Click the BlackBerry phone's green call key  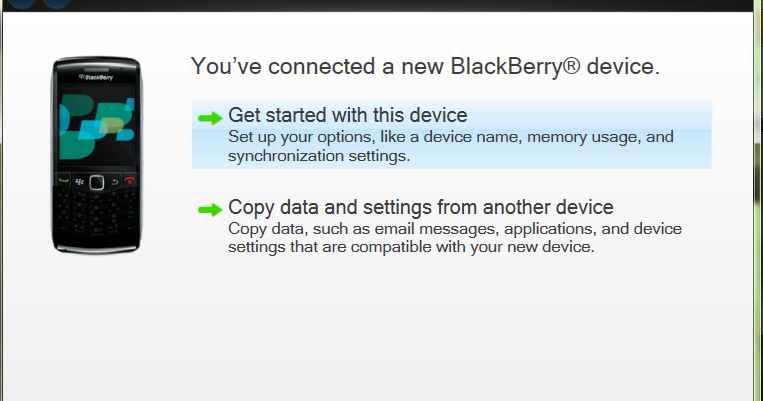point(64,182)
